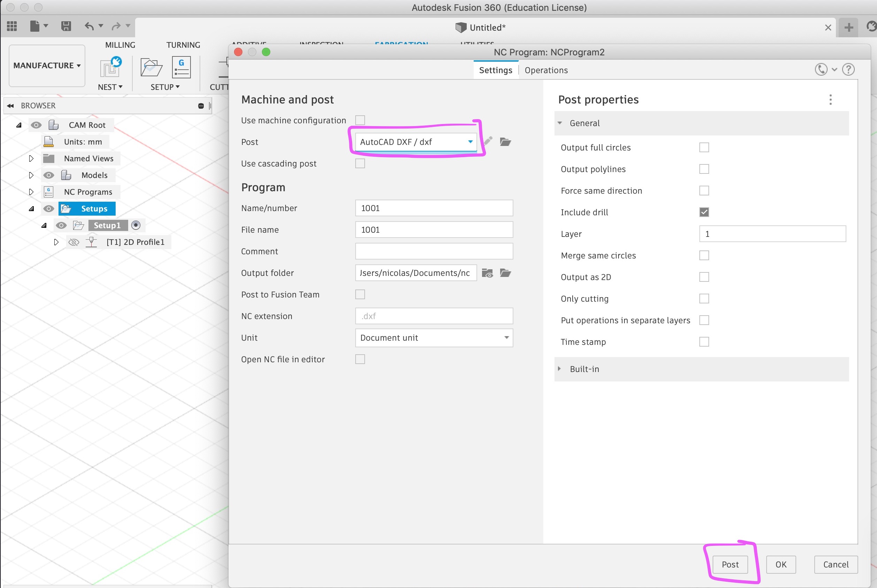Screen dimensions: 877x588
Task: Browse output folder with folder icon
Action: (x=505, y=273)
